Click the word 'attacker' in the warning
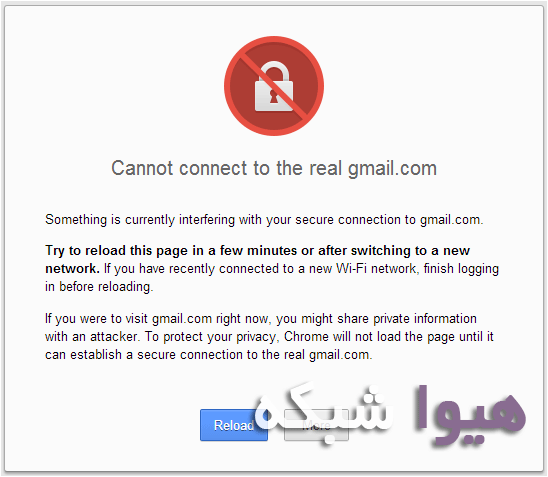Screen dimensions: 548x477 [115, 337]
